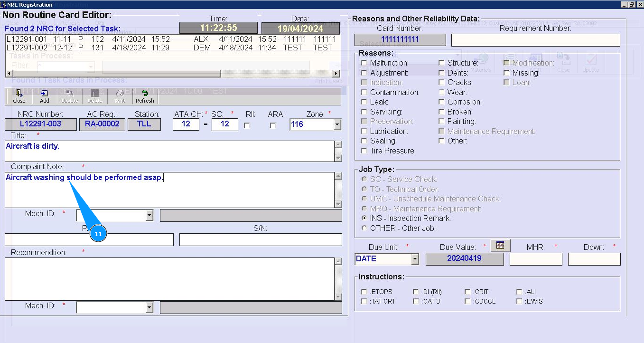Focus the S/N input field

coord(261,239)
